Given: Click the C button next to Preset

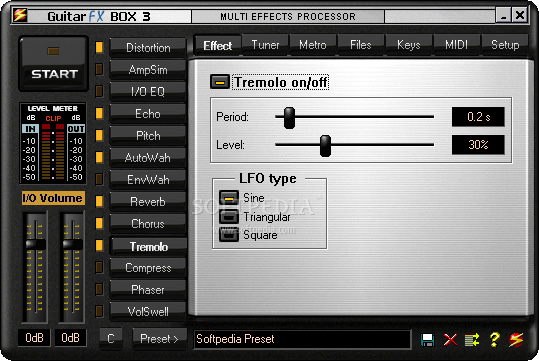Looking at the screenshot, I should tap(111, 339).
